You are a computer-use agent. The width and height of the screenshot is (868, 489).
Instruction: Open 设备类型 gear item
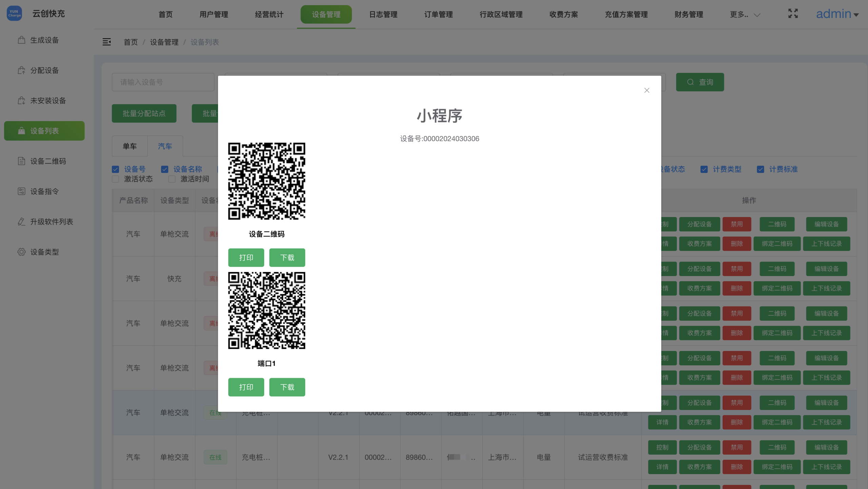click(44, 252)
